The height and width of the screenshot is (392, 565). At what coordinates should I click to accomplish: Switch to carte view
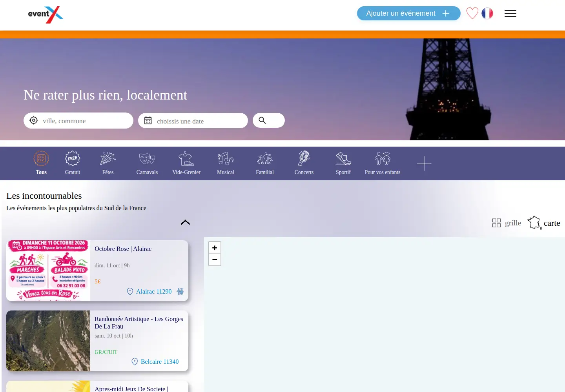(x=544, y=223)
